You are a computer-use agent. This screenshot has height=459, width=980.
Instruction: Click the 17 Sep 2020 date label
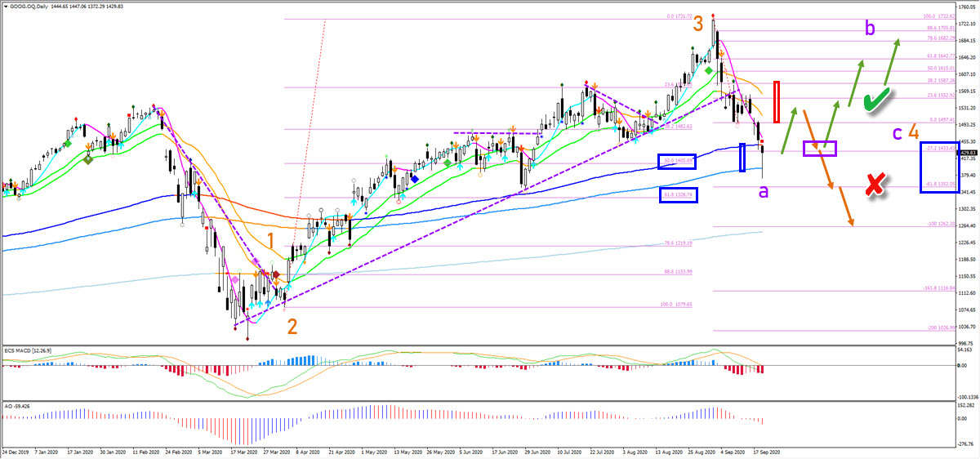tap(765, 452)
